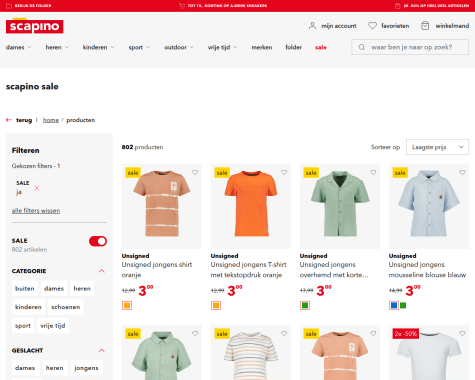
Task: Click the 2e -50% banner icon
Action: tap(397, 6)
